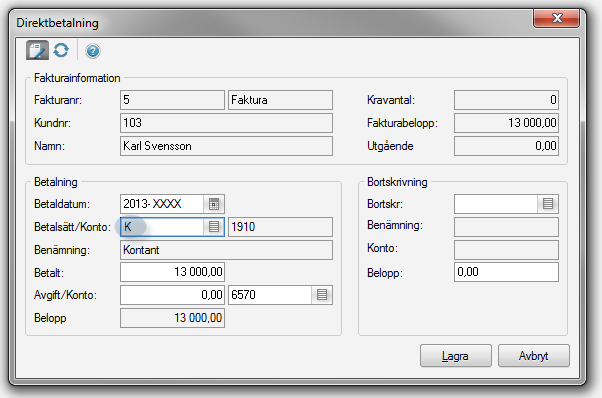Open the Avgift konto 6570 list lookup
The height and width of the screenshot is (398, 602).
[322, 295]
